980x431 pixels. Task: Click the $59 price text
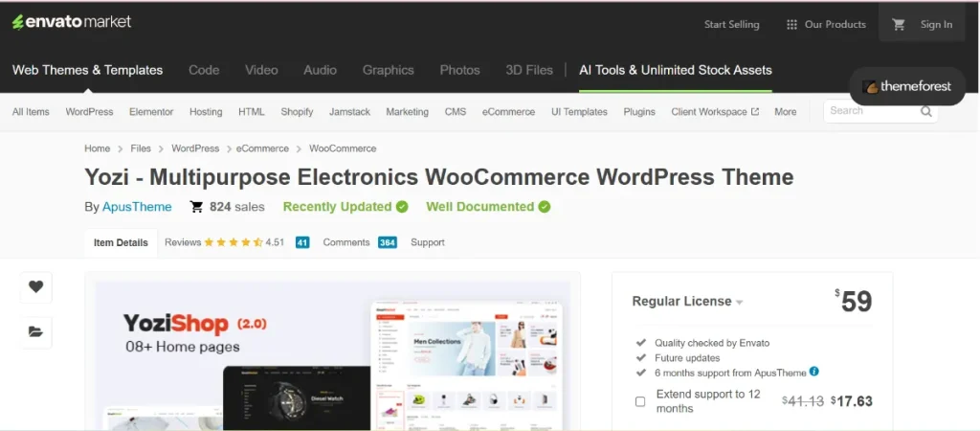[853, 302]
